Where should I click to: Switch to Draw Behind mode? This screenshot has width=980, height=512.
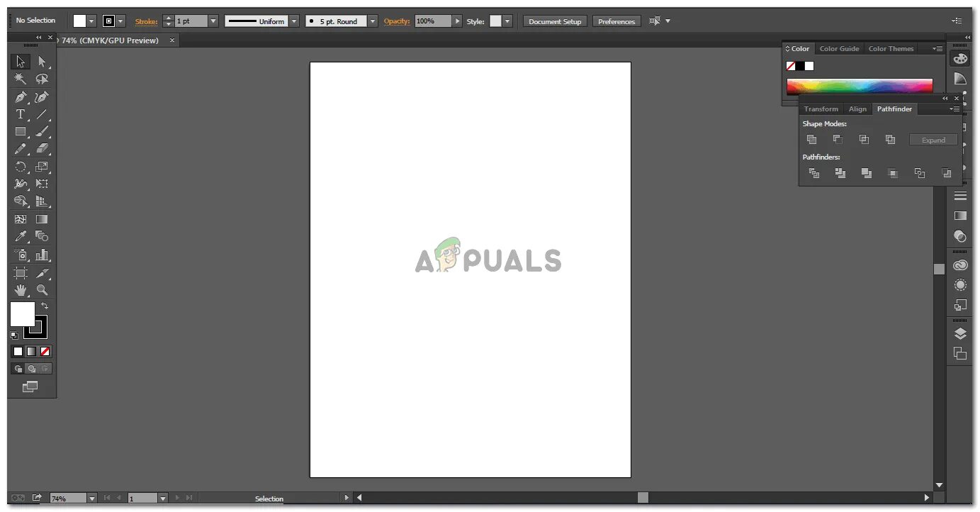[31, 369]
